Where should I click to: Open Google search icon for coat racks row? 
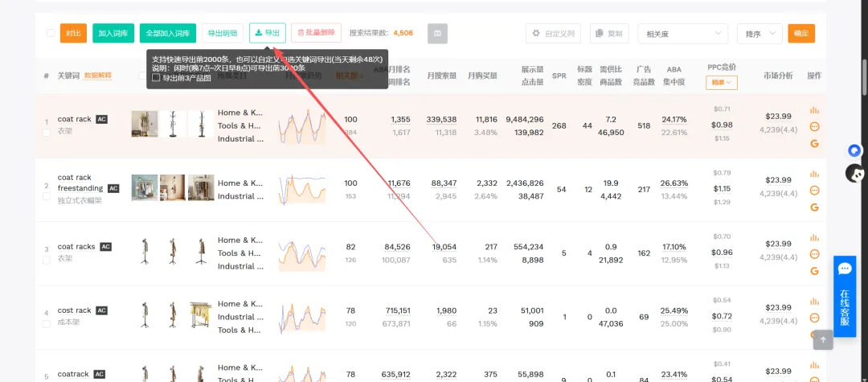(814, 271)
